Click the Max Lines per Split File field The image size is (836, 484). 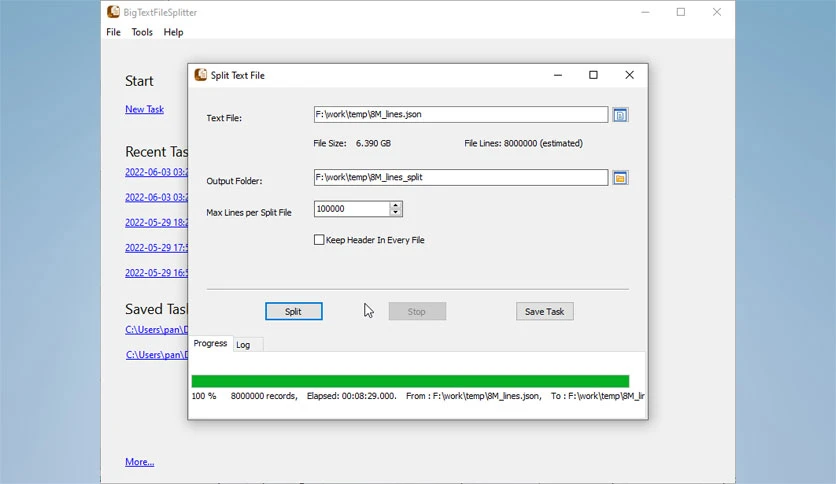point(352,209)
